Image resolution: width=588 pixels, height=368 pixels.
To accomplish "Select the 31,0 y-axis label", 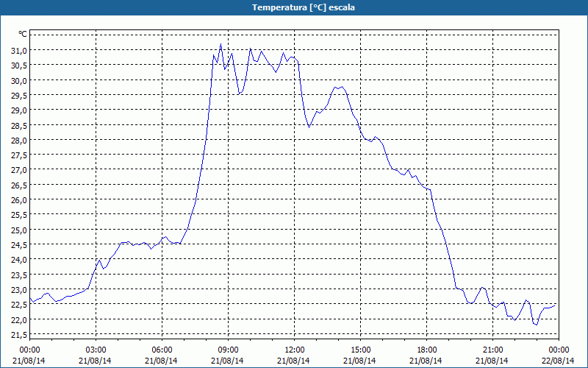I will click(20, 50).
